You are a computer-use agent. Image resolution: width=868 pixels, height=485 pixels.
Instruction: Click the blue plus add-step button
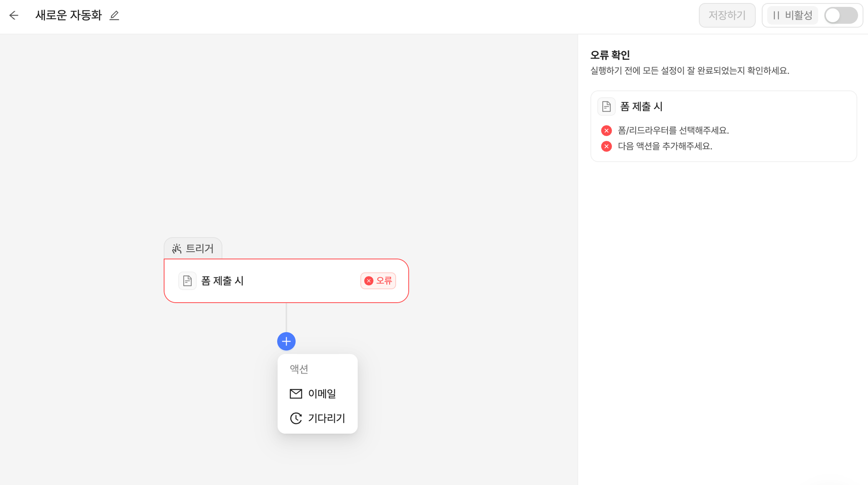[286, 341]
